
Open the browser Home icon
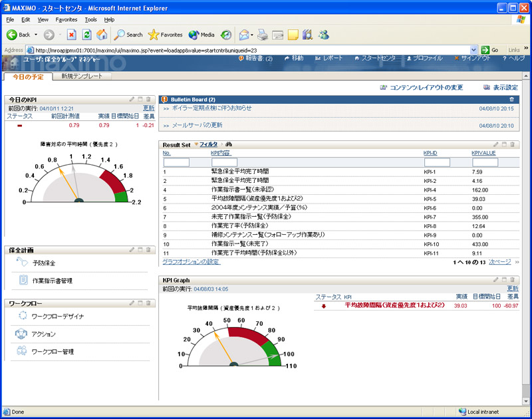[102, 35]
